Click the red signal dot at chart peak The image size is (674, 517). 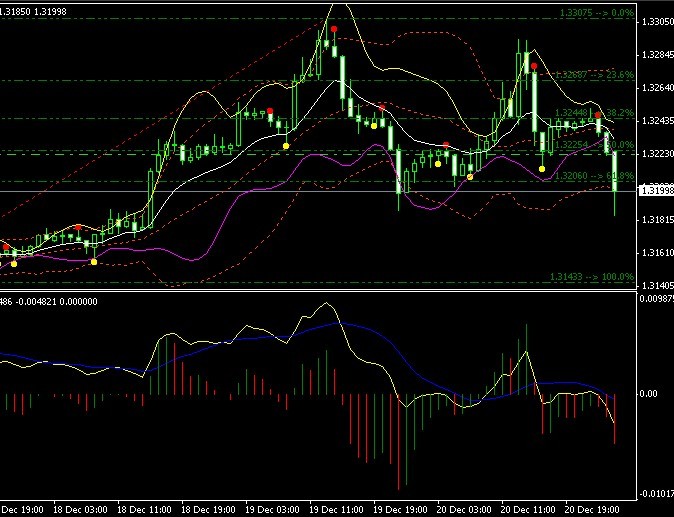point(334,29)
